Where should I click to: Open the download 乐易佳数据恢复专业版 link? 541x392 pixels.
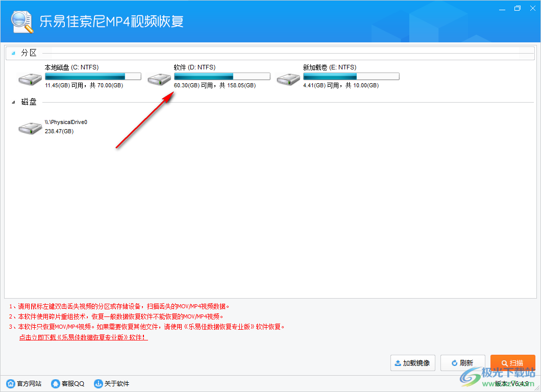(x=84, y=337)
